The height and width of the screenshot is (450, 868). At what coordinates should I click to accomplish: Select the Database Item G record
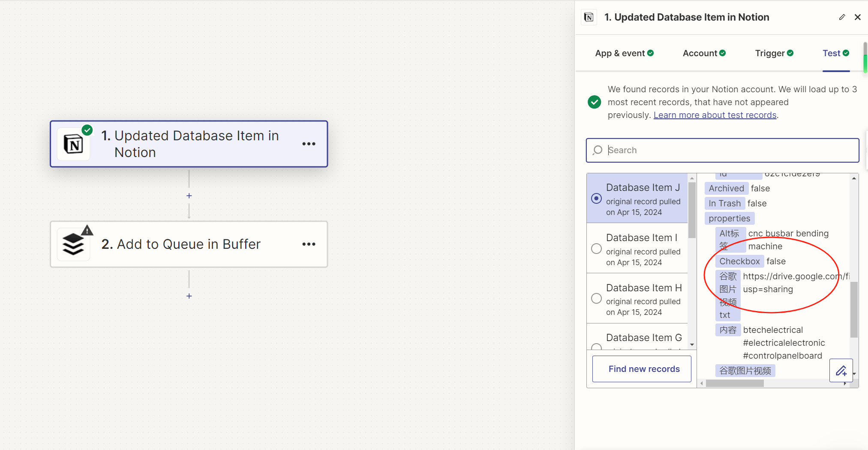(x=637, y=338)
